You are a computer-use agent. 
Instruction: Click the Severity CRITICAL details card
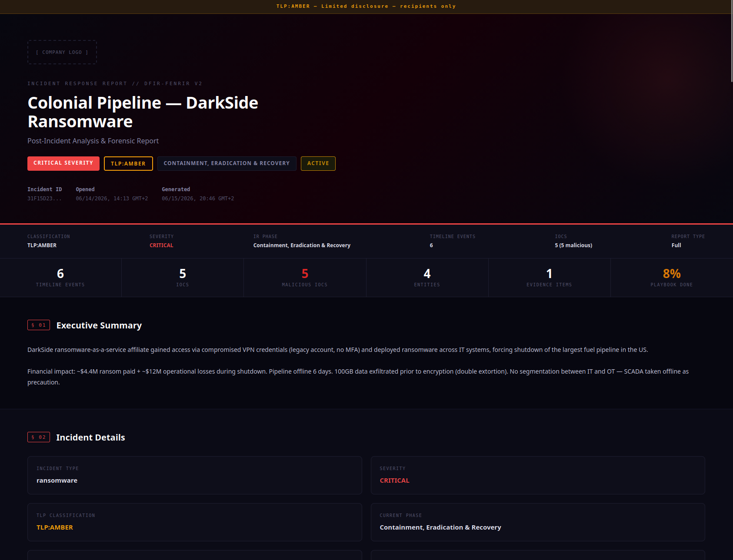(x=538, y=475)
